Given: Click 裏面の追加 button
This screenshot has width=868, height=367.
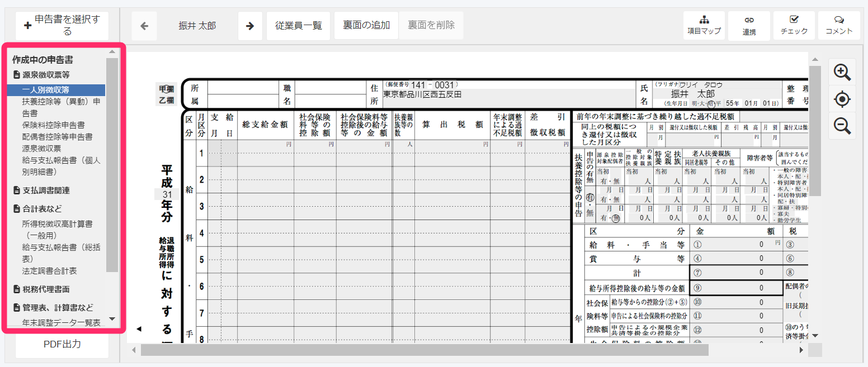Looking at the screenshot, I should pyautogui.click(x=366, y=25).
